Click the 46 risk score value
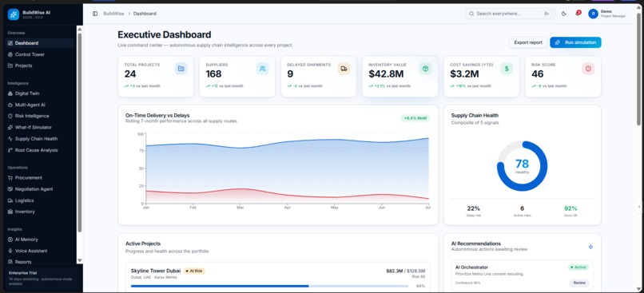Screen dimensions: 644x293 click(x=538, y=74)
